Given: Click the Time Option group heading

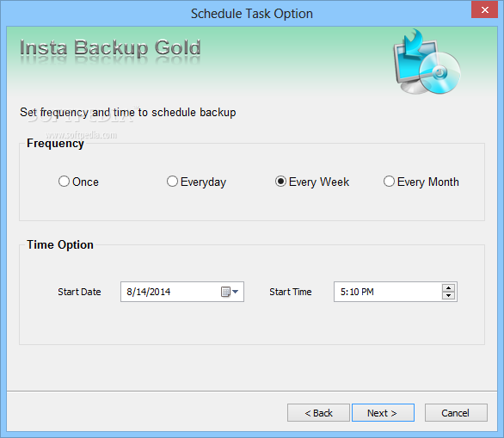Looking at the screenshot, I should pos(60,244).
